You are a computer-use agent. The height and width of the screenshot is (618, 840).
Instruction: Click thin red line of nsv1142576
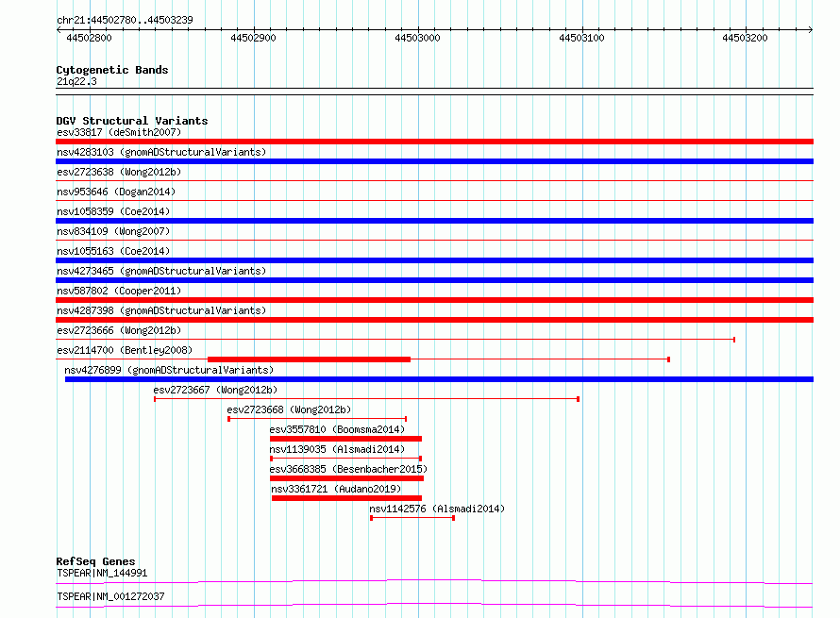pyautogui.click(x=412, y=518)
